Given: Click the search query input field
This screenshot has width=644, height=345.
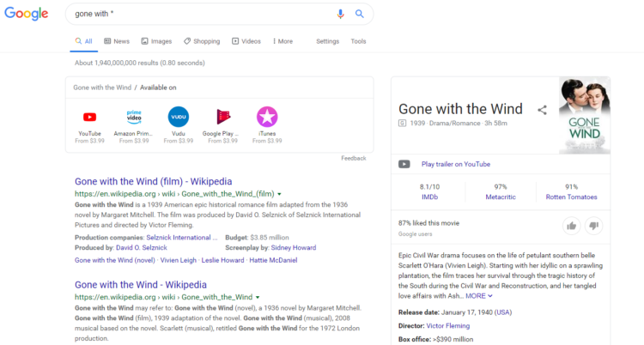Looking at the screenshot, I should pos(197,14).
